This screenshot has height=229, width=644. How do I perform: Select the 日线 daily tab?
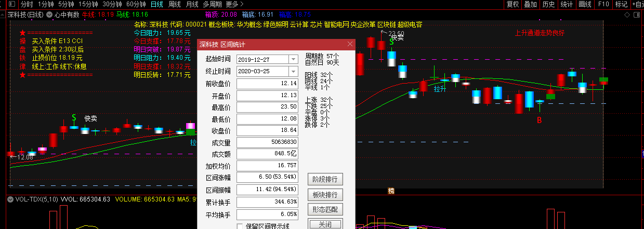click(156, 4)
